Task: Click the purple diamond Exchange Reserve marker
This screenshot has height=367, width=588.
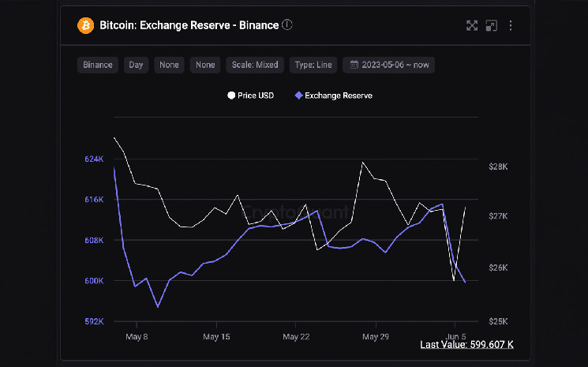Action: point(298,95)
